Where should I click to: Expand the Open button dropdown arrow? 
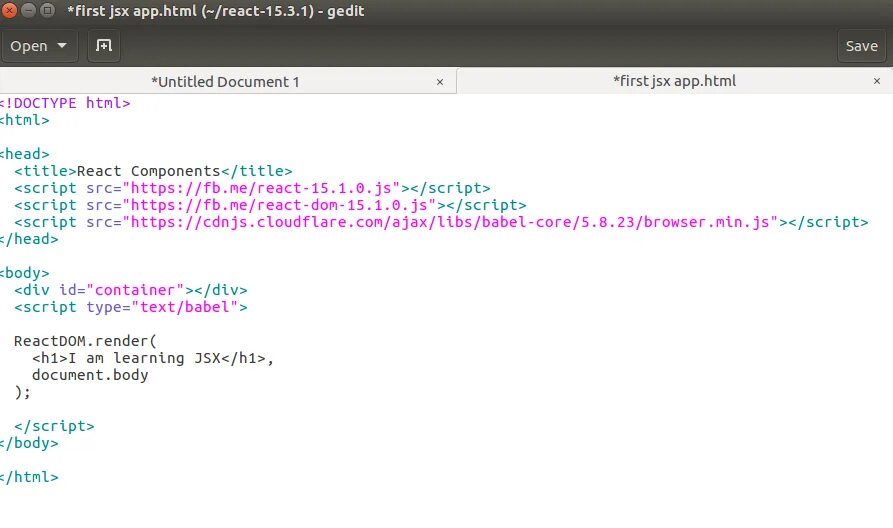click(62, 46)
